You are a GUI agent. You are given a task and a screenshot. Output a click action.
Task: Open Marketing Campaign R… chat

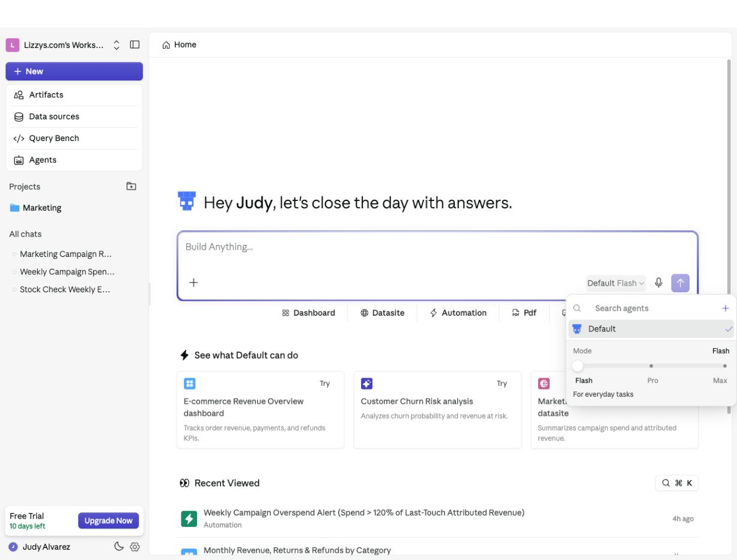(65, 254)
